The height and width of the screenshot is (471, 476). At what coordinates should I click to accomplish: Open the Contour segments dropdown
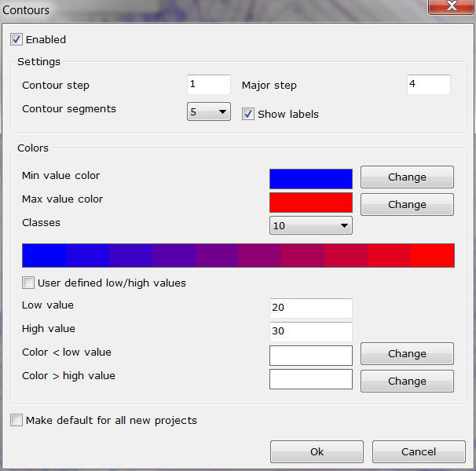point(208,111)
